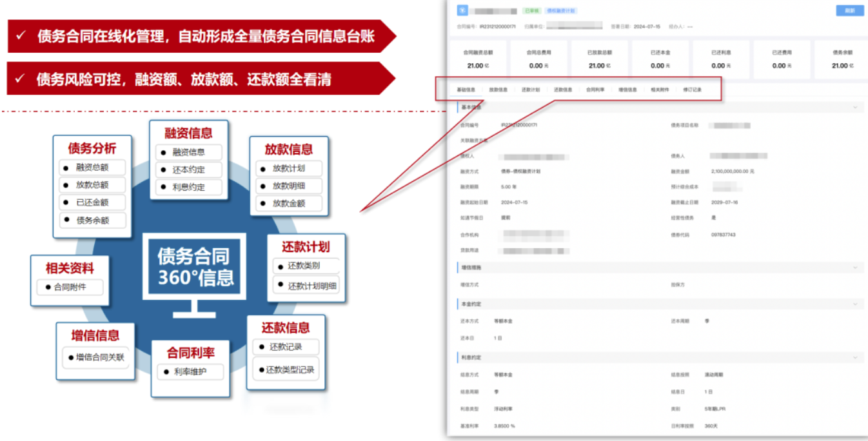This screenshot has height=441, width=868.
Task: Open the 还款计划 tab
Action: (x=531, y=90)
